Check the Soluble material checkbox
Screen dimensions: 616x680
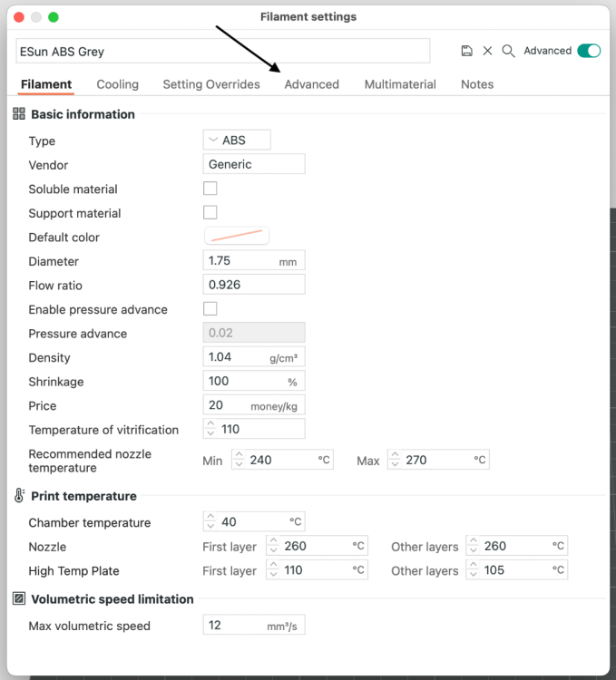210,189
